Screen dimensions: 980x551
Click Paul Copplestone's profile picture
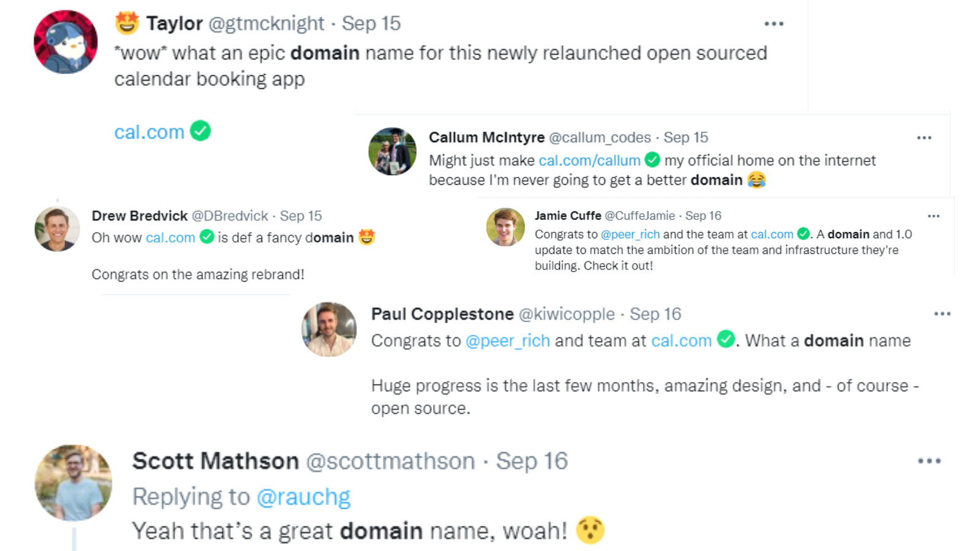coord(329,329)
